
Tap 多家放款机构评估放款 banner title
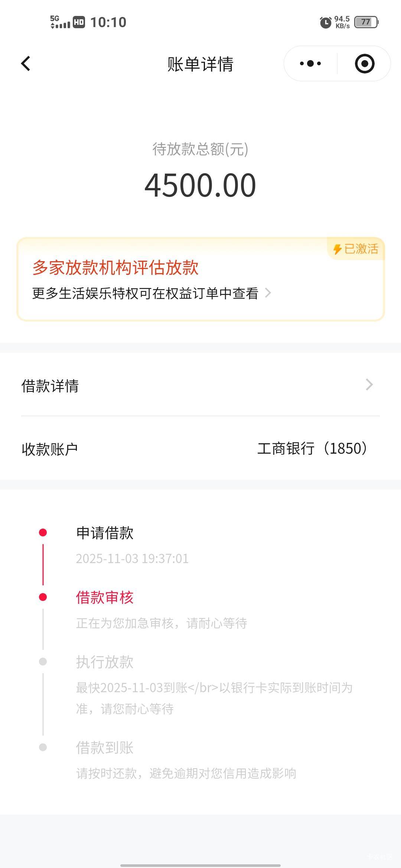point(115,267)
